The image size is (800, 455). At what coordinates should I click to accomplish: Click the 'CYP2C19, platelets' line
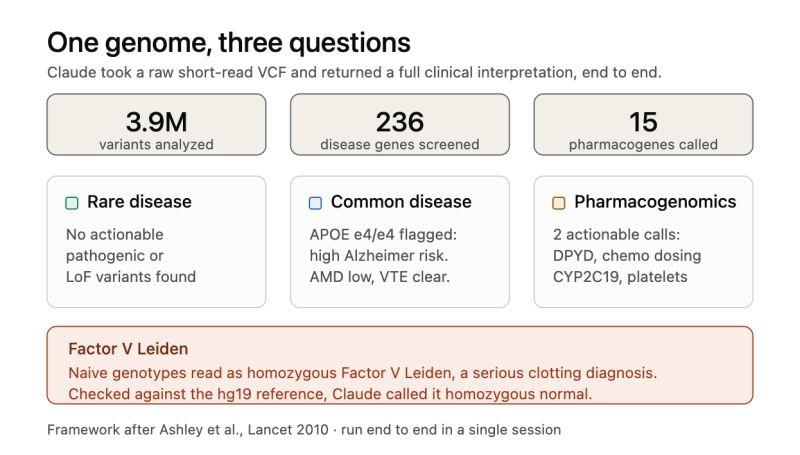[620, 277]
